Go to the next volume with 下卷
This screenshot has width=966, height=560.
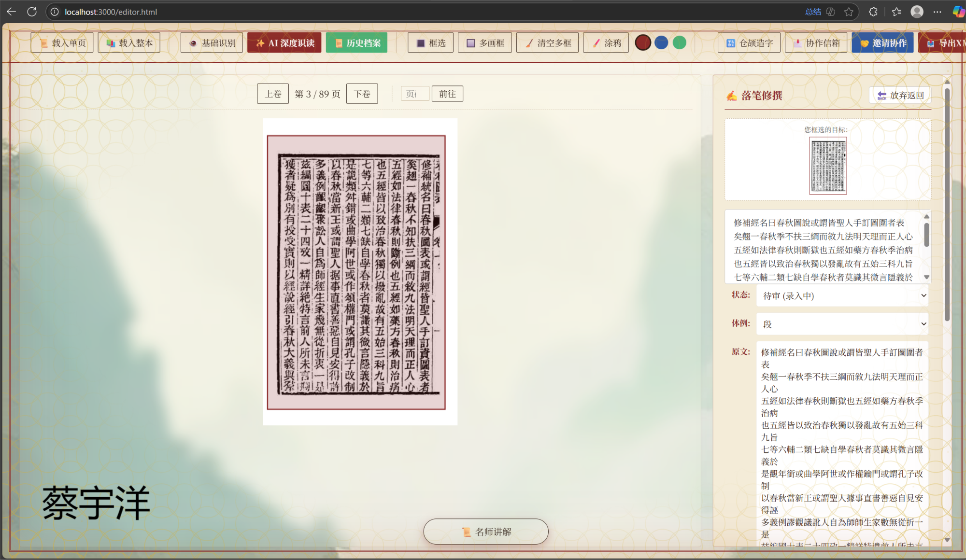click(362, 94)
